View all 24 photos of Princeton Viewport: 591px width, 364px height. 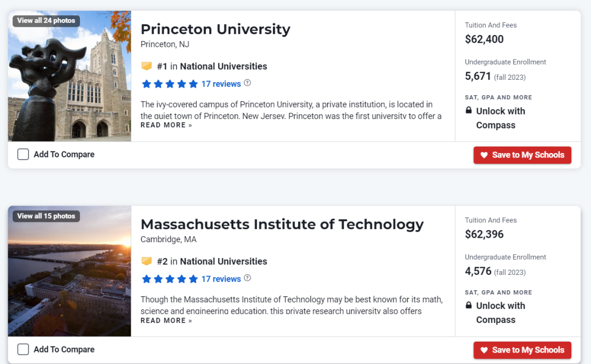[x=47, y=21]
